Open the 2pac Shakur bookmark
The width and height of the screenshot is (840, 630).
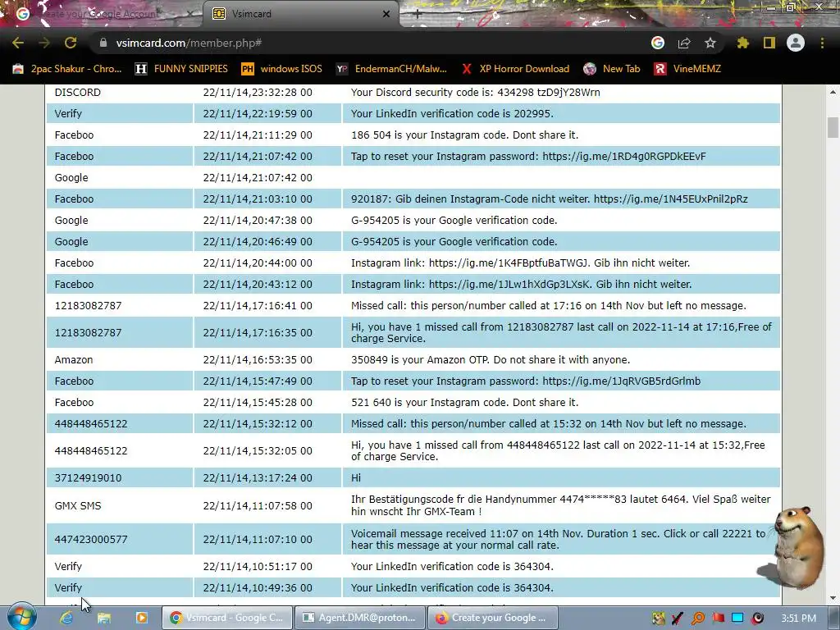point(67,69)
